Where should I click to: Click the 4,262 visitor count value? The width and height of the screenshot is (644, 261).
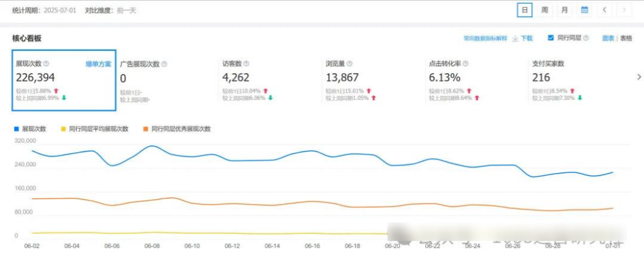(236, 77)
